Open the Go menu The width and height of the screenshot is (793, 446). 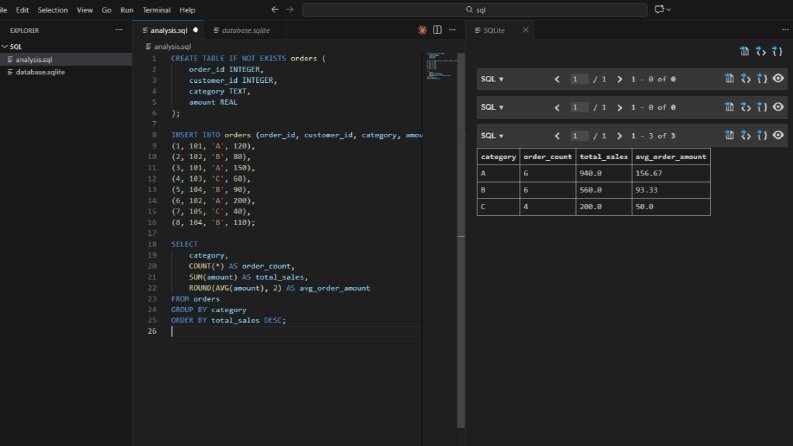(106, 10)
